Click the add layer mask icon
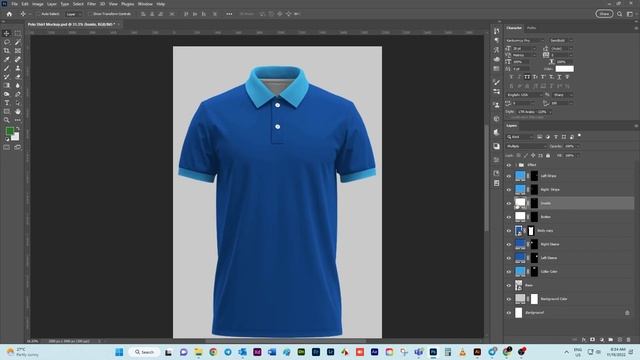The height and width of the screenshot is (360, 640). pos(593,340)
